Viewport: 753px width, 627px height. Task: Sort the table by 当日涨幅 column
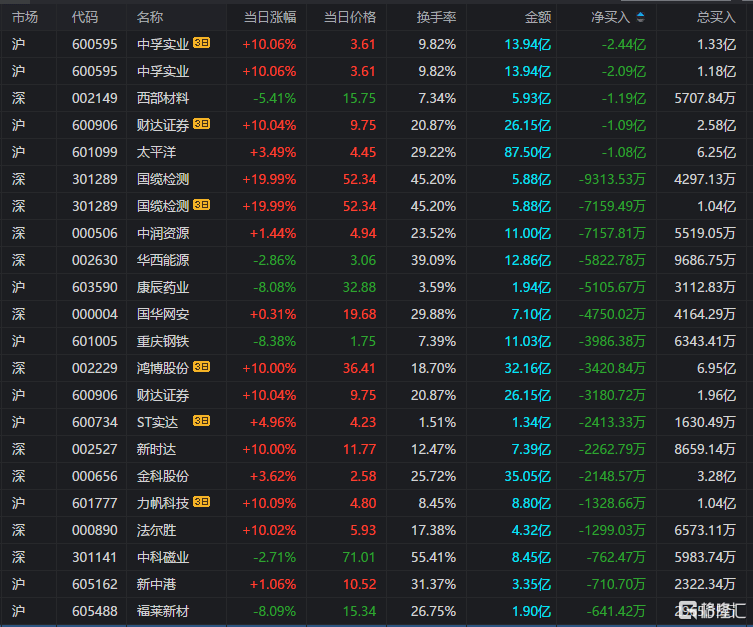(269, 17)
